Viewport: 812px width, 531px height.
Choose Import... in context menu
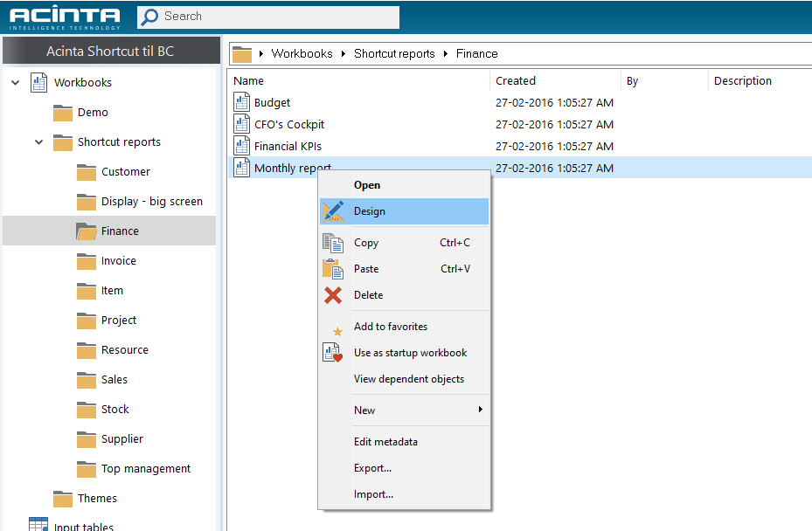tap(404, 494)
